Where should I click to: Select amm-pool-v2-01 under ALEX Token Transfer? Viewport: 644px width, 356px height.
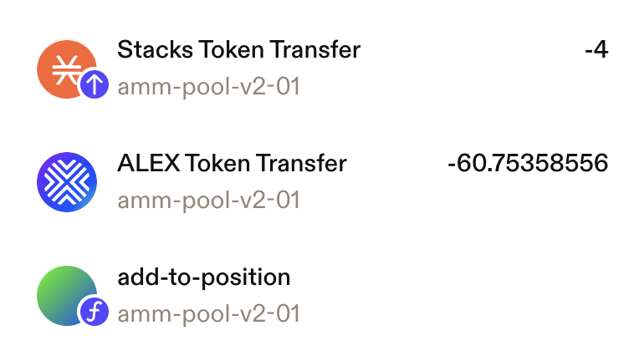(208, 201)
